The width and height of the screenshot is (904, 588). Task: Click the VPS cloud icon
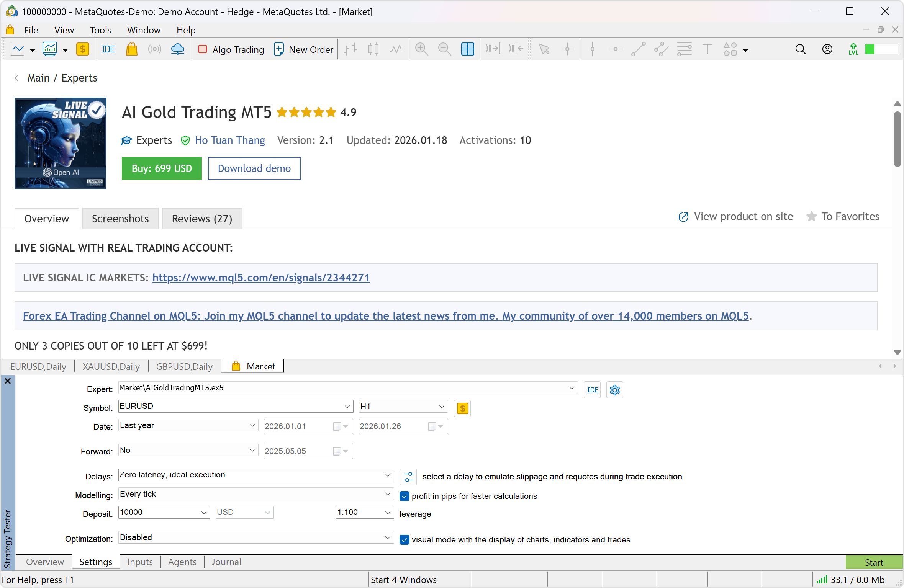click(177, 49)
